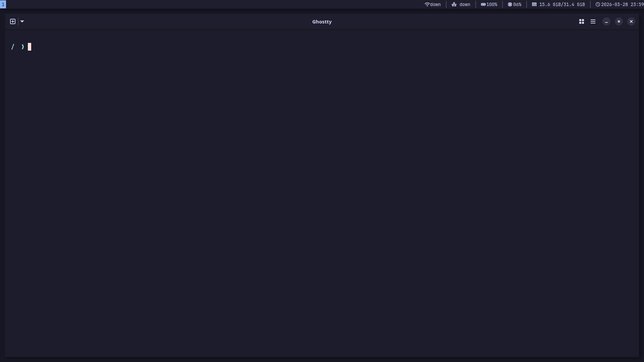Select workspace 1 in the status bar
Viewport: 644px width, 362px height.
3,4
